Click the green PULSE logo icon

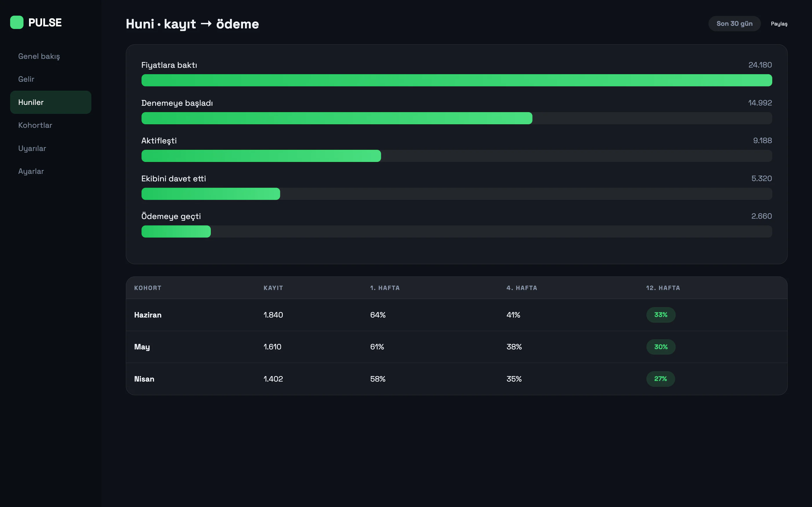(x=17, y=23)
